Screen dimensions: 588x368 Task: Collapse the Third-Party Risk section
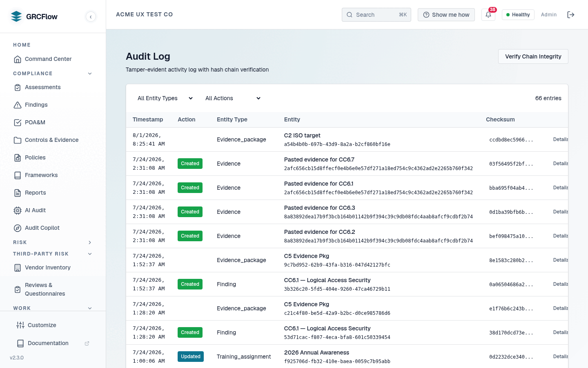pyautogui.click(x=90, y=254)
